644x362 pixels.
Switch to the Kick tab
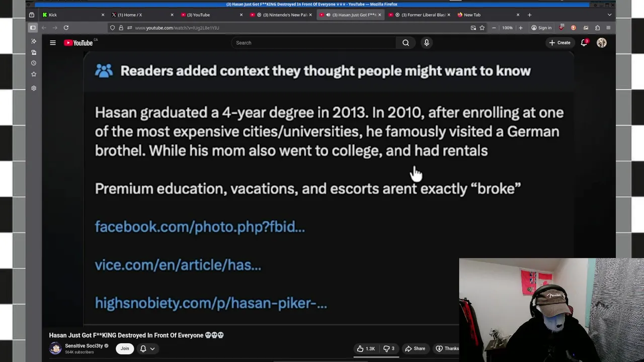[x=73, y=15]
